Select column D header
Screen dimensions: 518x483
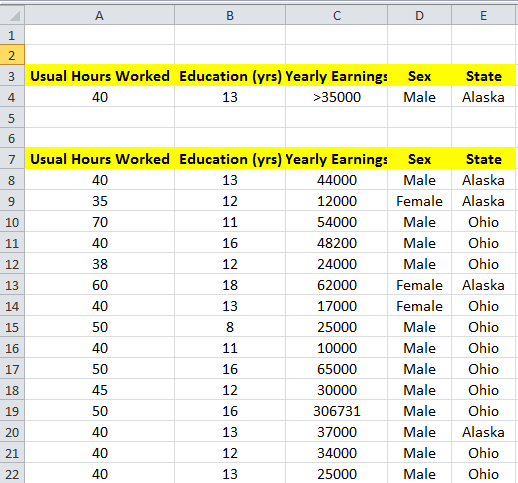[419, 15]
